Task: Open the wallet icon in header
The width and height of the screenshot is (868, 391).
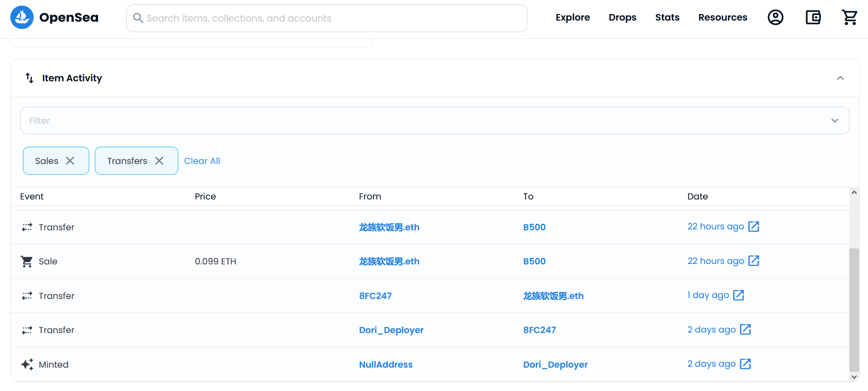Action: tap(813, 17)
